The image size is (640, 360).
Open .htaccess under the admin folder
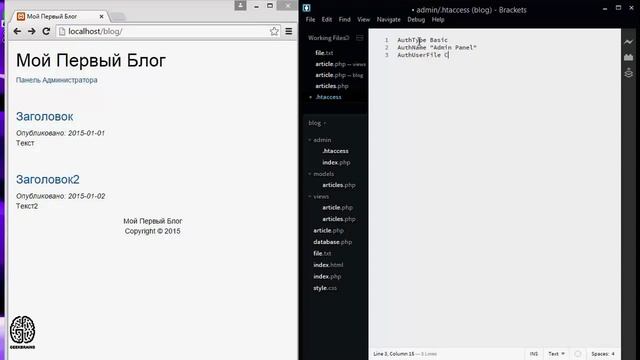tap(335, 151)
